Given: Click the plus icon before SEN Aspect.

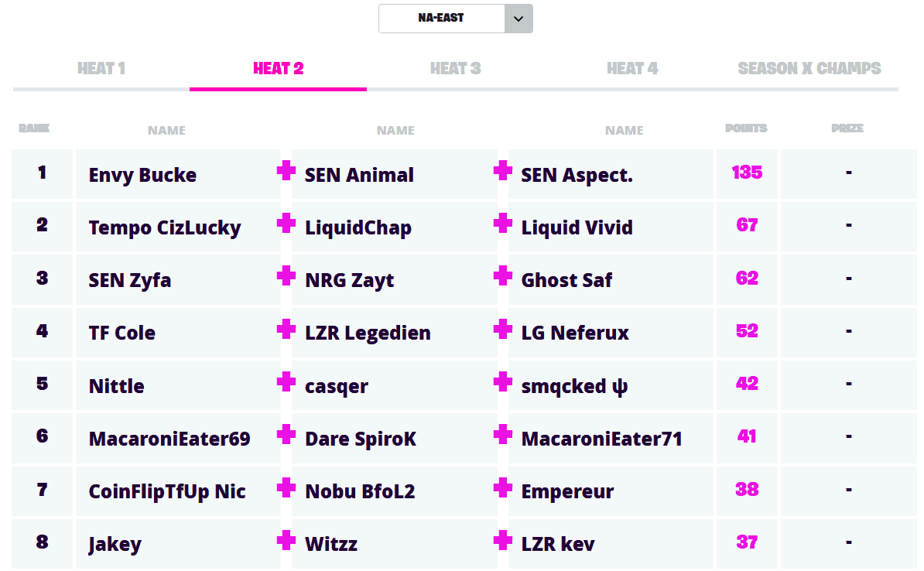Looking at the screenshot, I should 503,171.
